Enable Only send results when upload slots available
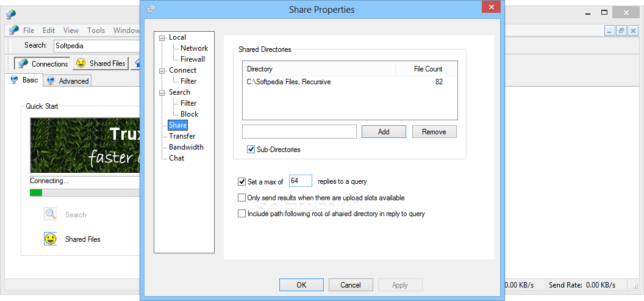The height and width of the screenshot is (301, 644). (x=242, y=198)
